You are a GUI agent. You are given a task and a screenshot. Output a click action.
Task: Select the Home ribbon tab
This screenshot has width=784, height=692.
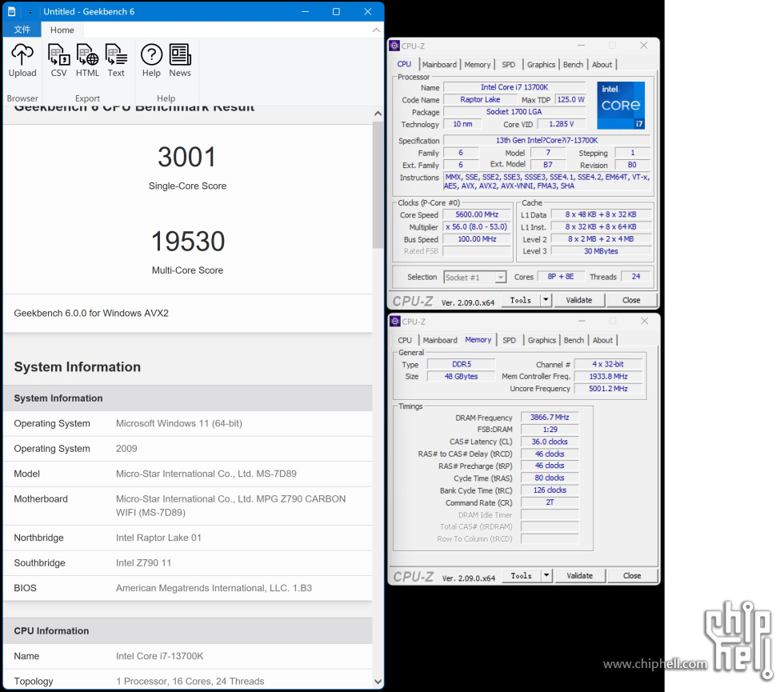click(x=62, y=30)
